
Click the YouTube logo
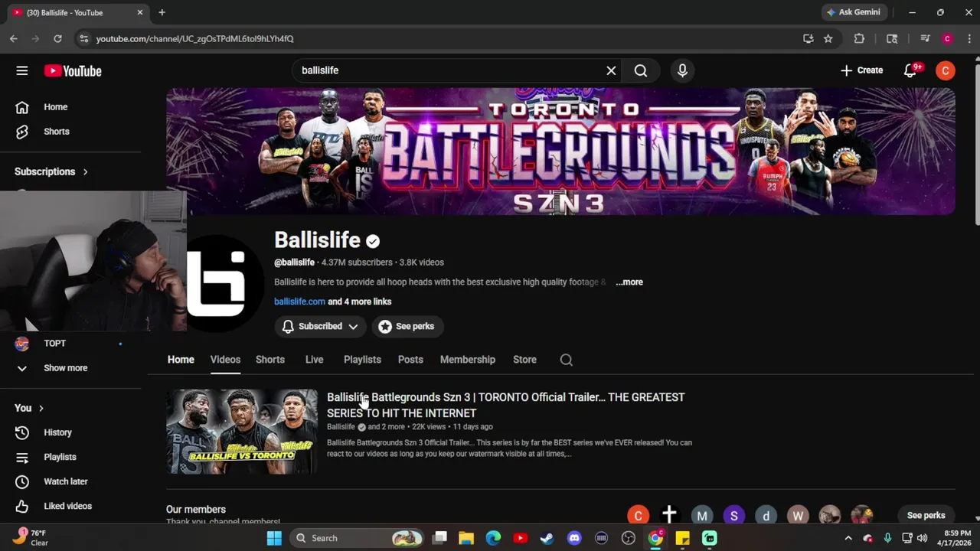click(73, 70)
